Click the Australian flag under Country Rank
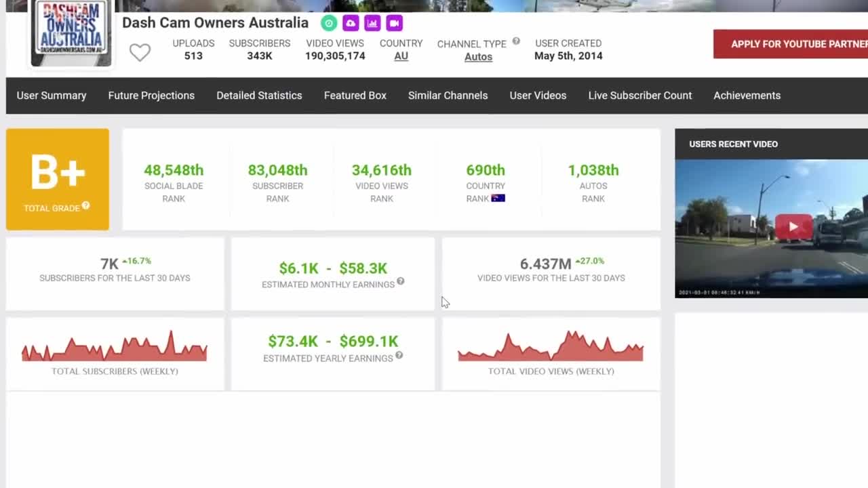The height and width of the screenshot is (488, 868). [498, 199]
